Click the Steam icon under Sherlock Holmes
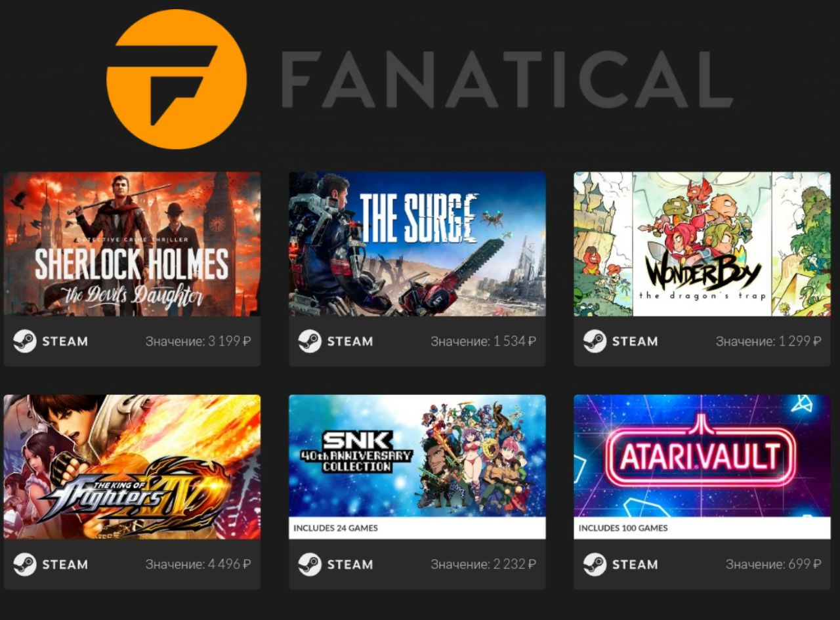This screenshot has height=620, width=840. point(25,341)
